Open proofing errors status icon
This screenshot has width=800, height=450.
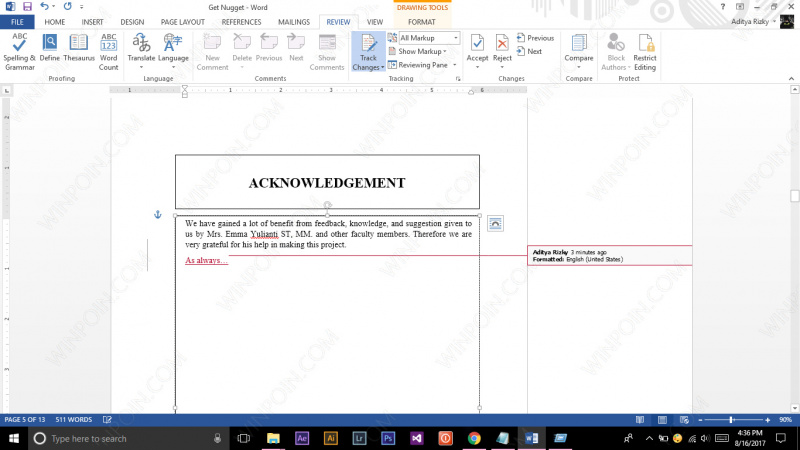tap(107, 419)
